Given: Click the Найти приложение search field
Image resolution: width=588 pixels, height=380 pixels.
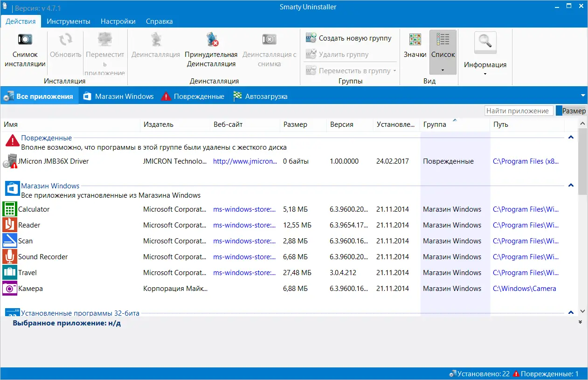Looking at the screenshot, I should 519,111.
